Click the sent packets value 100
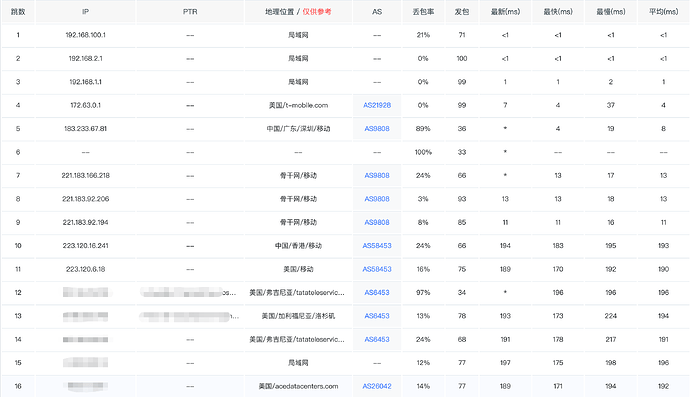Viewport: 690px width, 397px height. coord(462,58)
